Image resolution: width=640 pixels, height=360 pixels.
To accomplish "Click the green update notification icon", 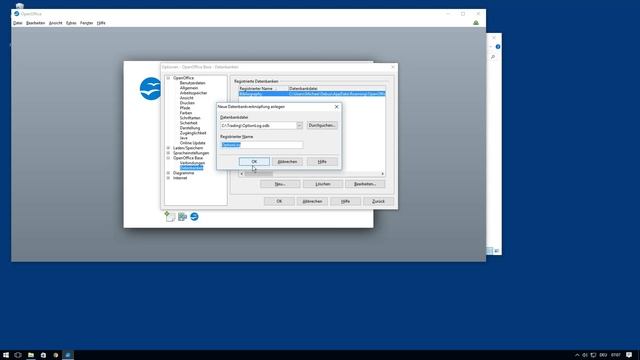I will 476,23.
